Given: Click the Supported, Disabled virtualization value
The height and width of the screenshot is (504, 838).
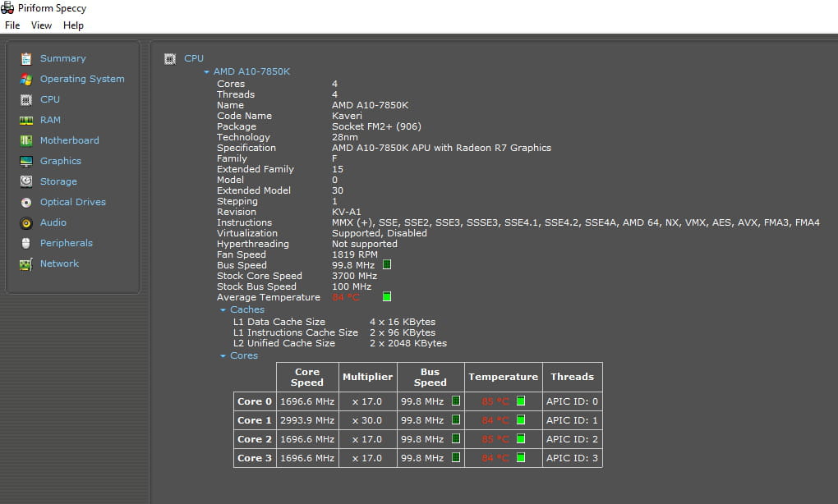Looking at the screenshot, I should click(x=379, y=233).
